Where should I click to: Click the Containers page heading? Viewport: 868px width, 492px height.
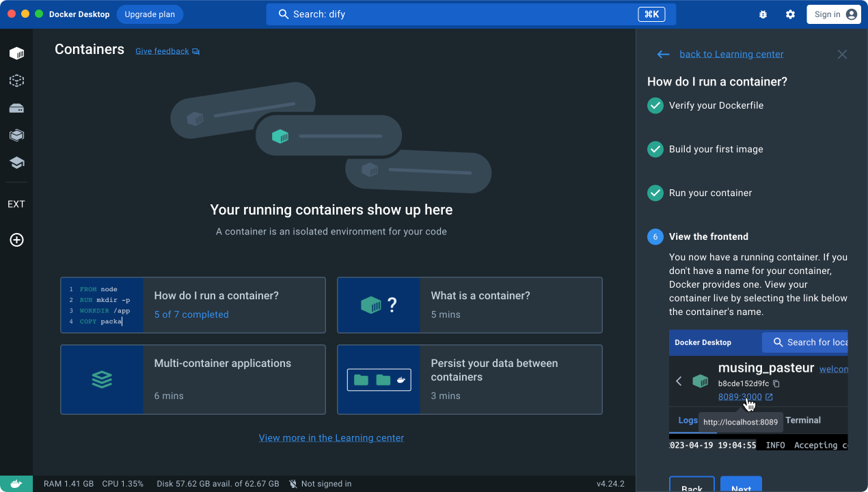coord(90,49)
